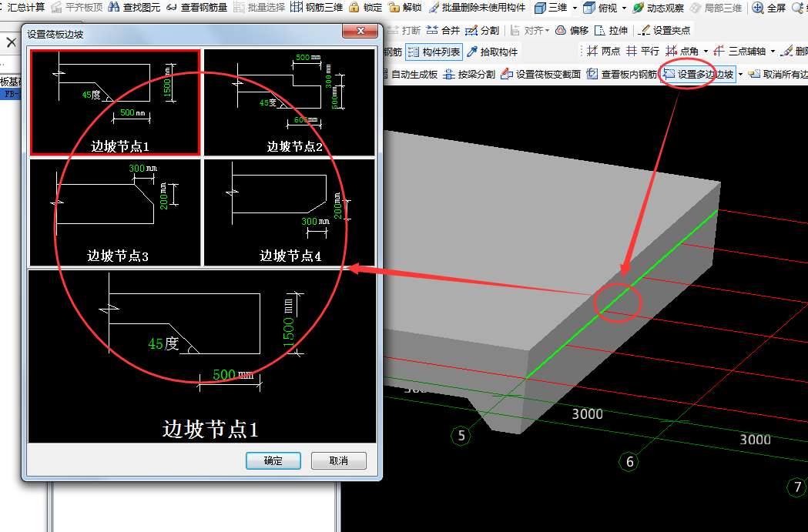
Task: Select the 偏移 offset tool
Action: pos(572,30)
